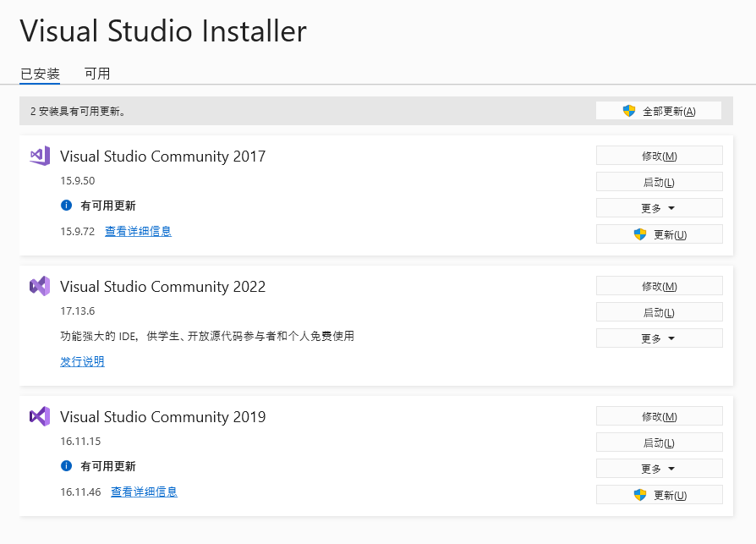Open the 更多 dropdown for Visual Studio 2019
The height and width of the screenshot is (544, 756).
[x=659, y=469]
